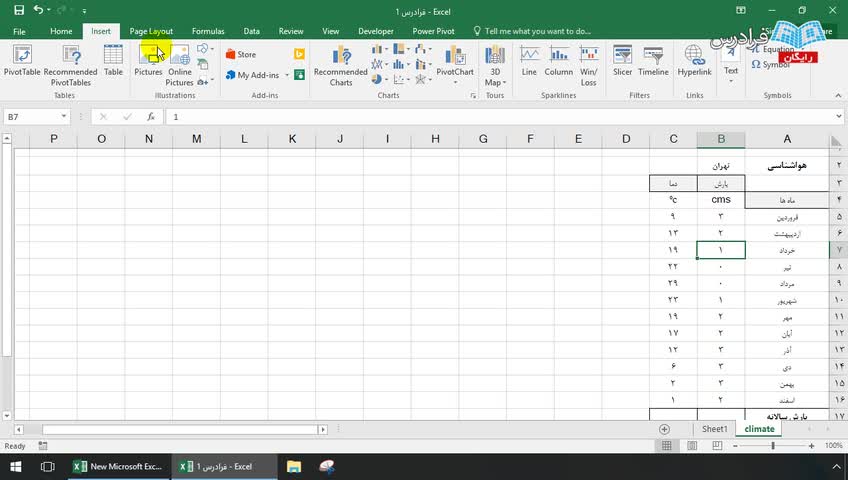Viewport: 848px width, 480px height.
Task: Insert a Slicer filter
Action: pyautogui.click(x=622, y=61)
